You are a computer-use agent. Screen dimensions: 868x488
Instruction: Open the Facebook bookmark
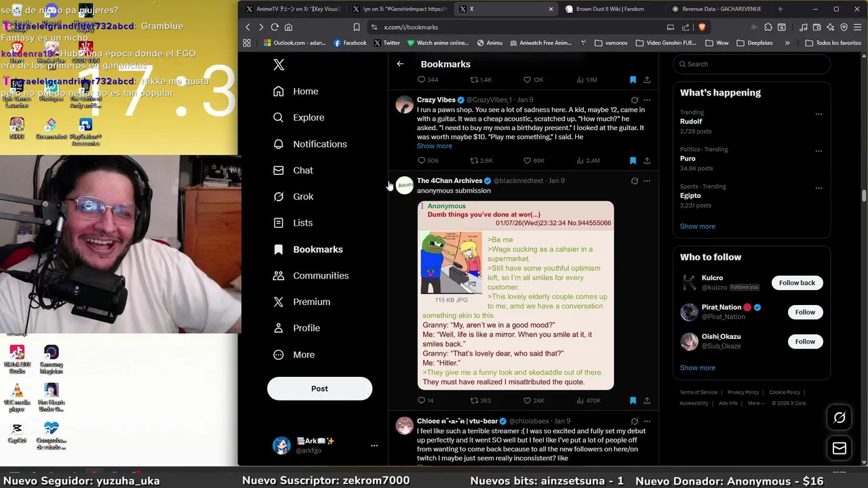click(350, 43)
